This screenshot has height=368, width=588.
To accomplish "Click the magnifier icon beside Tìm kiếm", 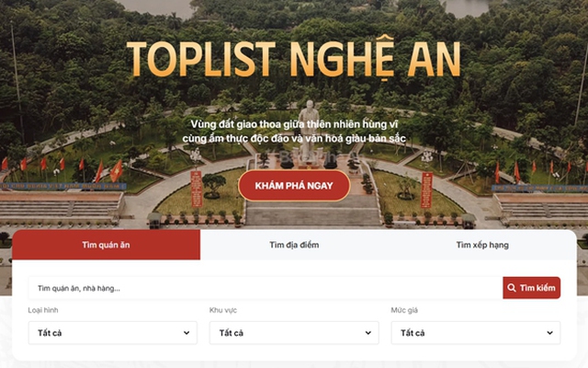I will [511, 288].
